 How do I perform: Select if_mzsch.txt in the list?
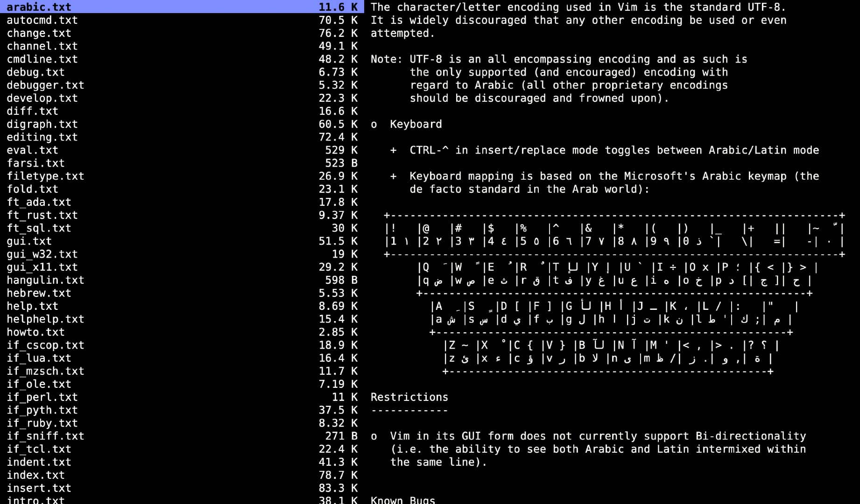click(x=182, y=371)
